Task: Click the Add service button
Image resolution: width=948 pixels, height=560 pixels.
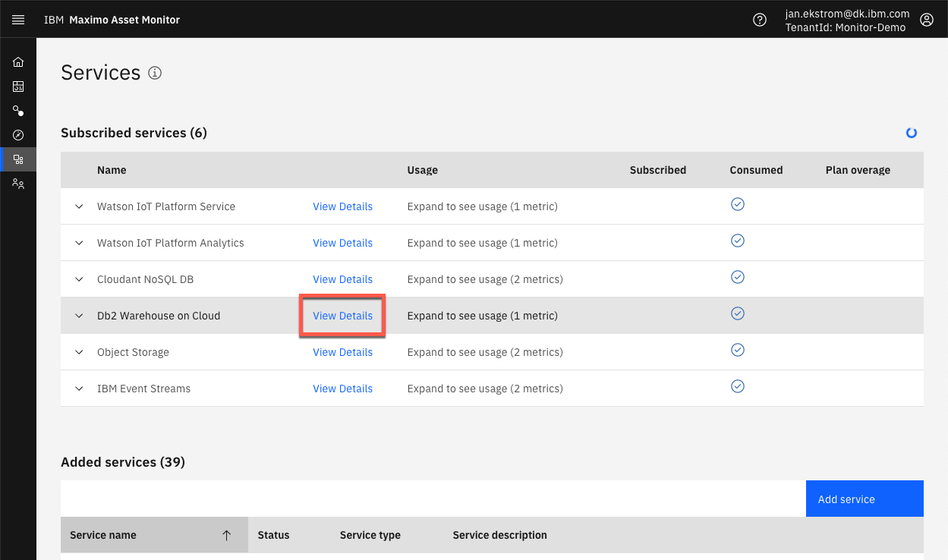Action: (x=865, y=499)
